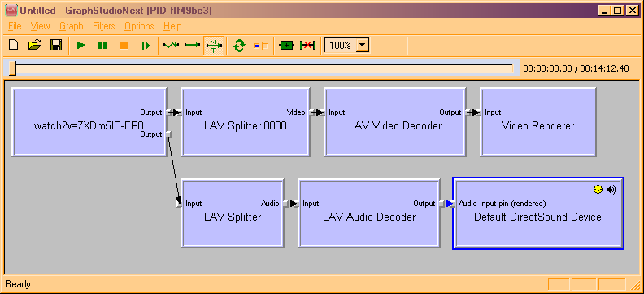The height and width of the screenshot is (294, 644).
Task: Click the New graph document icon
Action: pos(14,46)
